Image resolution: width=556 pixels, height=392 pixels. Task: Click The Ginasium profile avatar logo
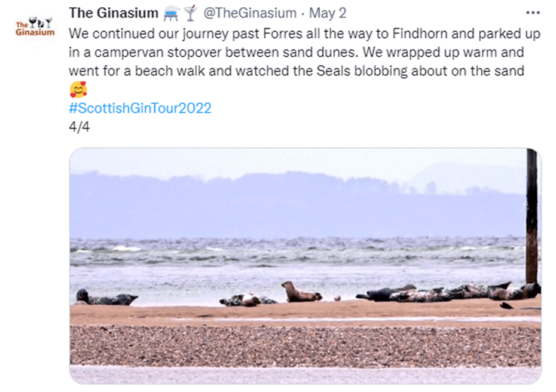click(x=34, y=27)
